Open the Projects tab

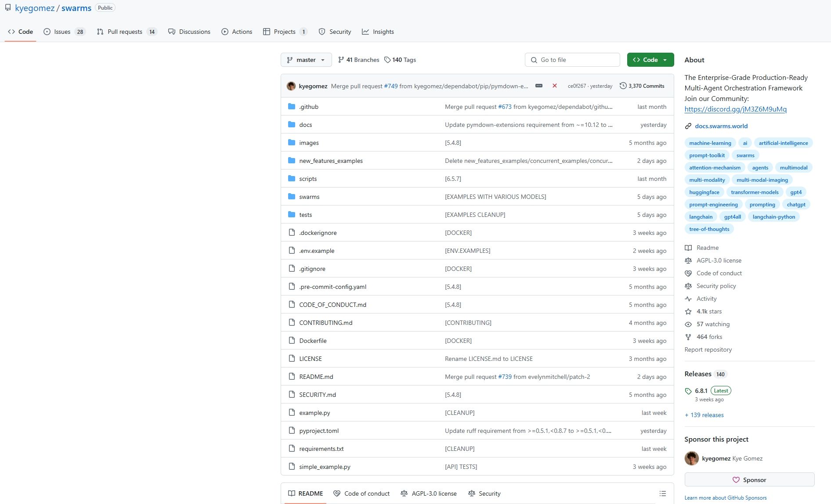tap(285, 32)
